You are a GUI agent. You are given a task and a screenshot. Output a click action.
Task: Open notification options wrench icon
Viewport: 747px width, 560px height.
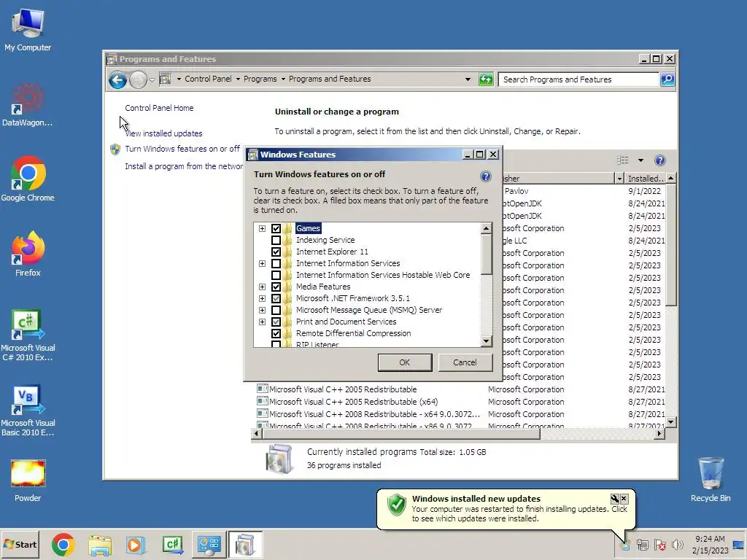pyautogui.click(x=614, y=499)
